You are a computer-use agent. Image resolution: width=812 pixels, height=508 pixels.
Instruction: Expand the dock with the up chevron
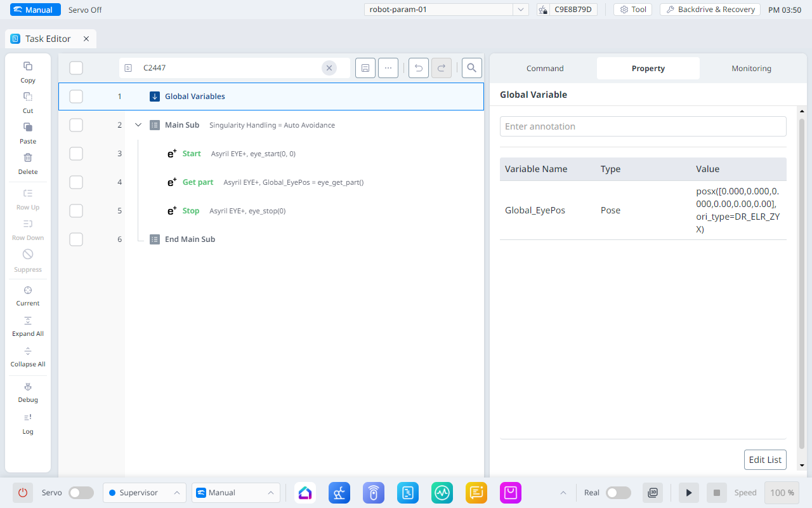click(563, 493)
